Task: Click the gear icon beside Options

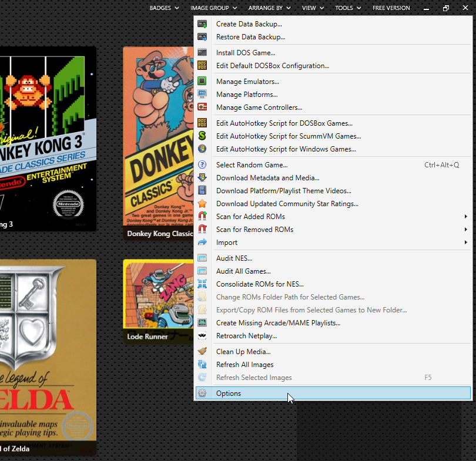Action: coord(202,393)
